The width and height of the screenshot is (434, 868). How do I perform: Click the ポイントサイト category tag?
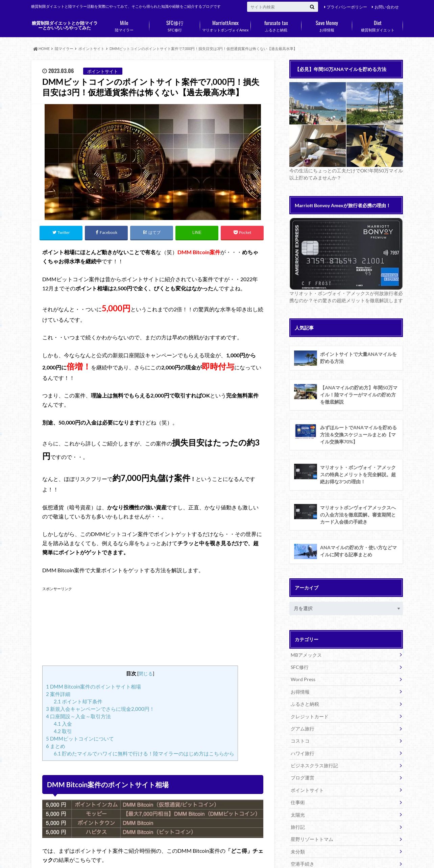(x=103, y=71)
